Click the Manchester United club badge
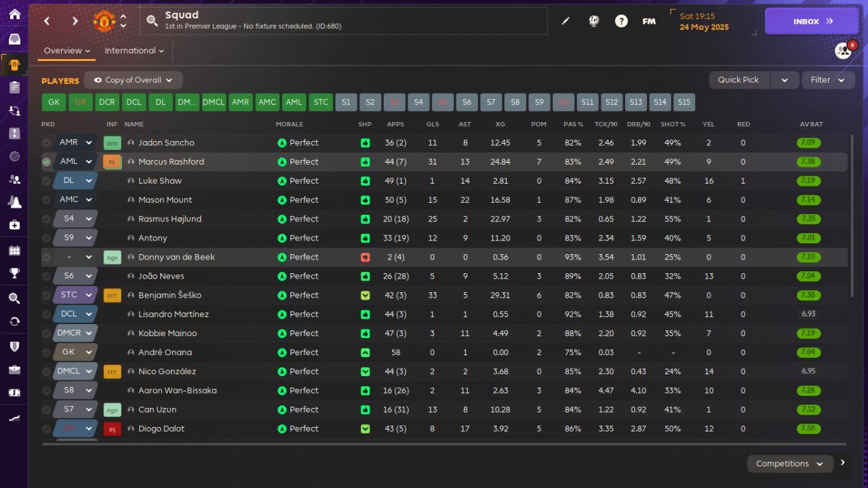The width and height of the screenshot is (868, 488). pyautogui.click(x=104, y=21)
